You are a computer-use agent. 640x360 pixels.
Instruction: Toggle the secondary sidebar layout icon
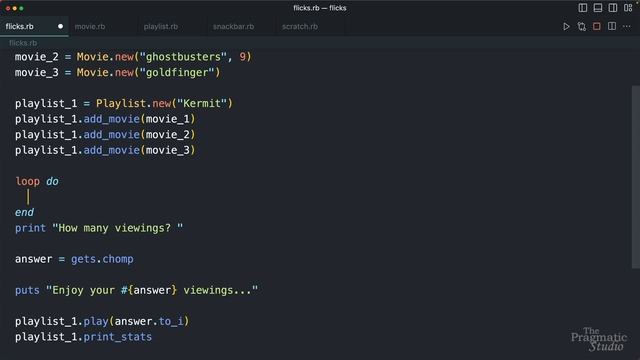613,8
